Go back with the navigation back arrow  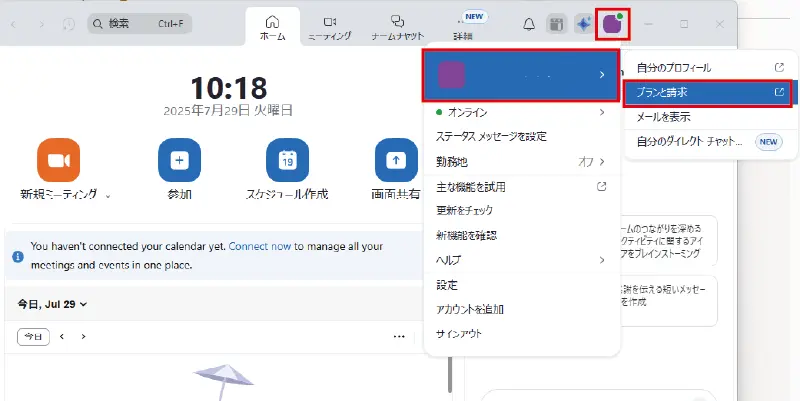[x=14, y=24]
